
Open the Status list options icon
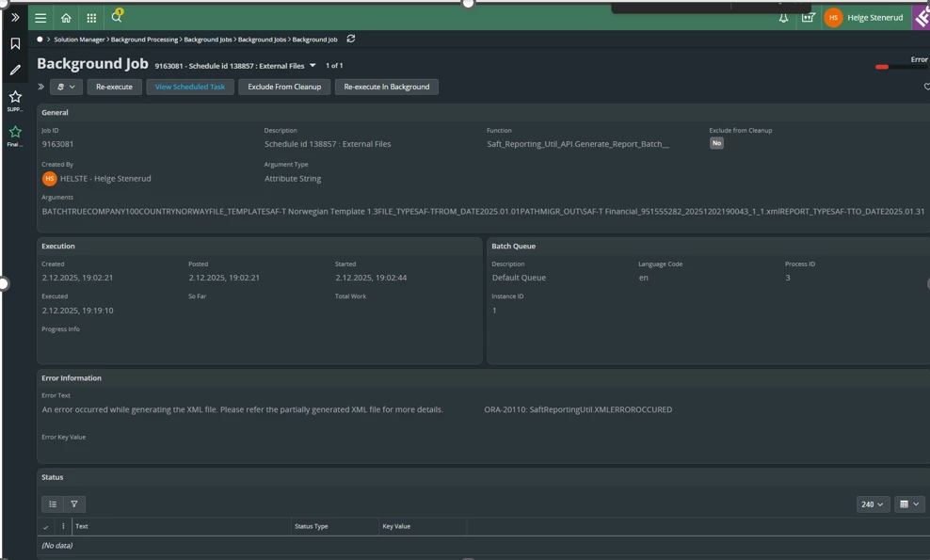point(53,504)
